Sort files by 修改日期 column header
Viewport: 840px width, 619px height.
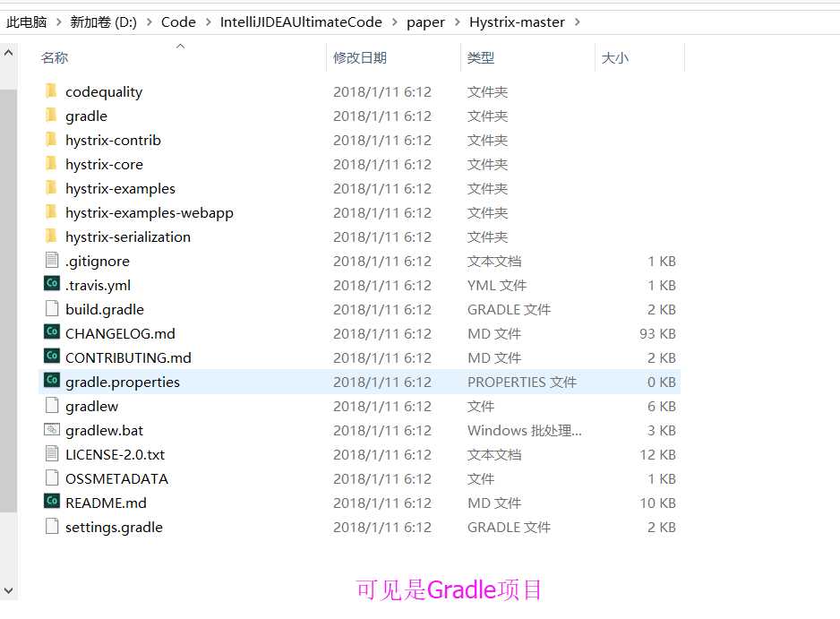tap(360, 57)
